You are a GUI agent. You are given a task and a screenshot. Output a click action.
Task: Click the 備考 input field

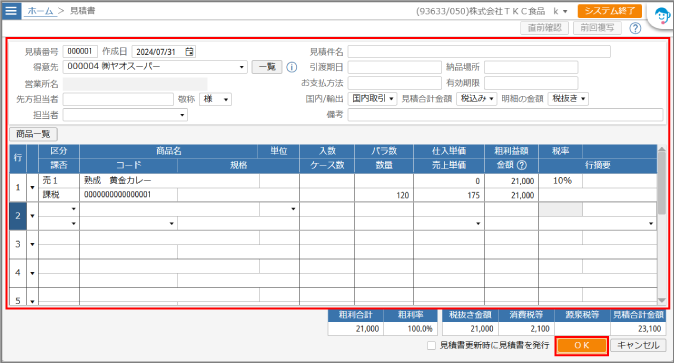(x=506, y=115)
